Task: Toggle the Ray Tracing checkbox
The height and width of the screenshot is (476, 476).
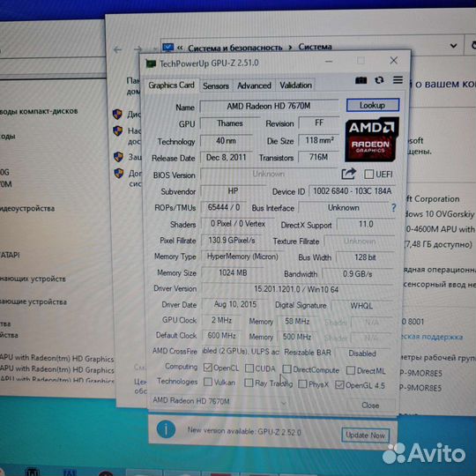Action: tap(249, 383)
